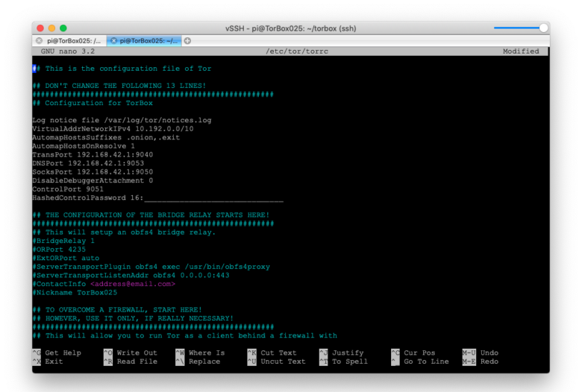The image size is (582, 392).
Task: Click the #BridgeRelay 1 line
Action: coord(63,241)
